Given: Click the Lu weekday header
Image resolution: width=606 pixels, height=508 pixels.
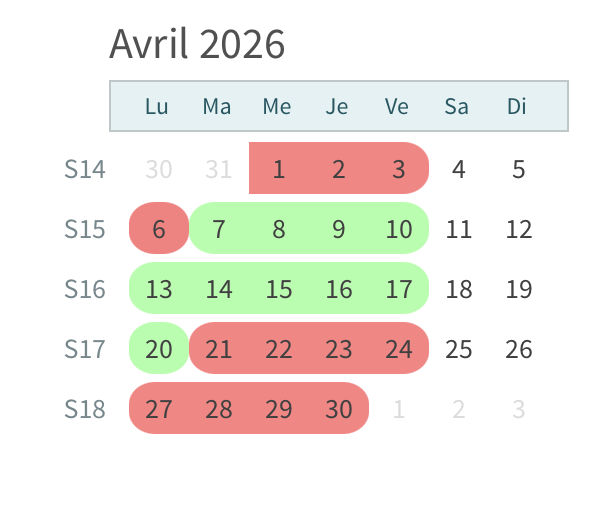Looking at the screenshot, I should click(157, 106).
